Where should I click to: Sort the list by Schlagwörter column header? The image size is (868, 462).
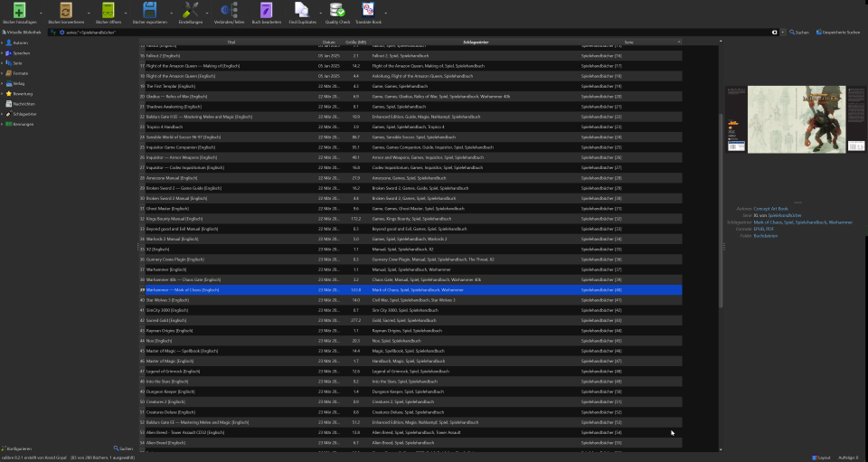coord(449,42)
